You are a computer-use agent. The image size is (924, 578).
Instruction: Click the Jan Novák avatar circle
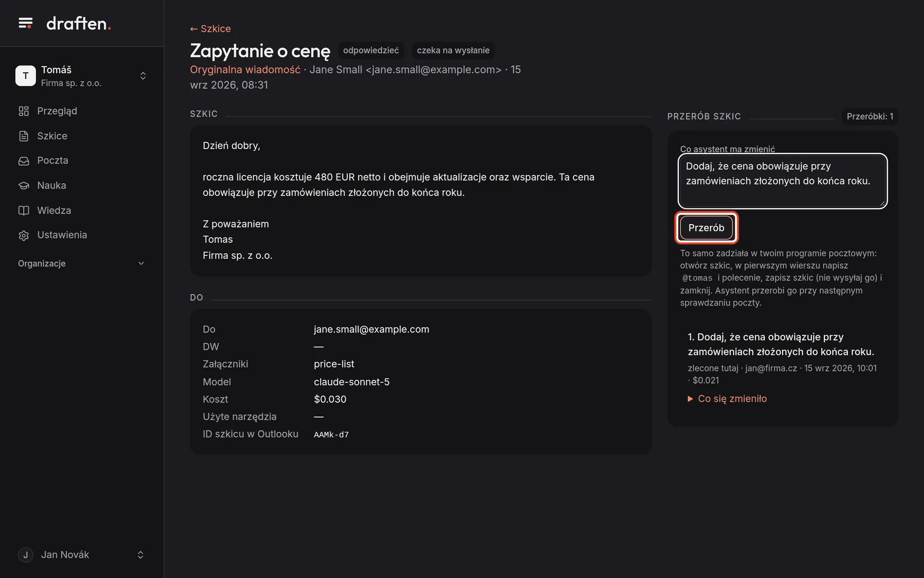coord(25,555)
